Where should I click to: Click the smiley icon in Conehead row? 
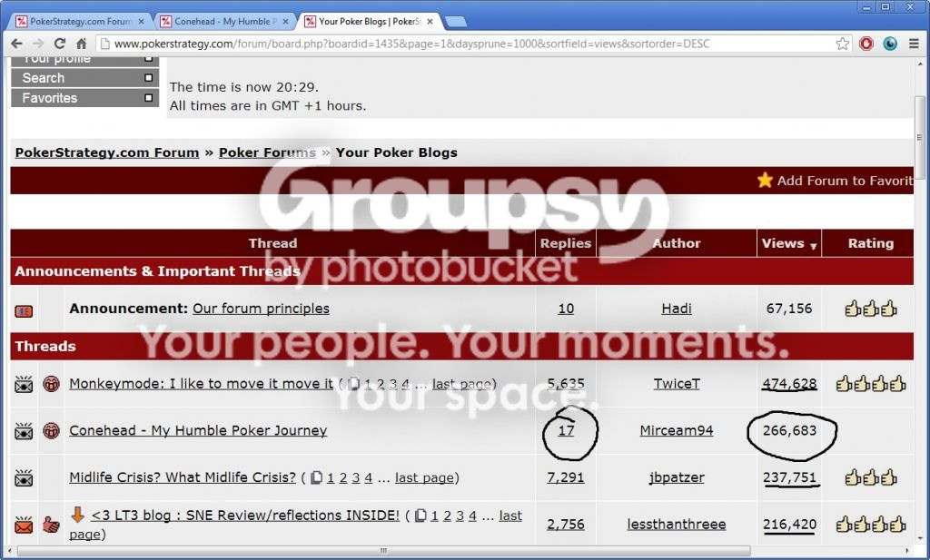(x=51, y=431)
